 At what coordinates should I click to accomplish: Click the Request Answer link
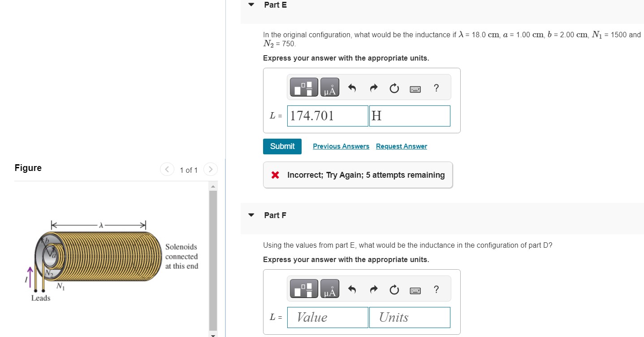click(401, 146)
